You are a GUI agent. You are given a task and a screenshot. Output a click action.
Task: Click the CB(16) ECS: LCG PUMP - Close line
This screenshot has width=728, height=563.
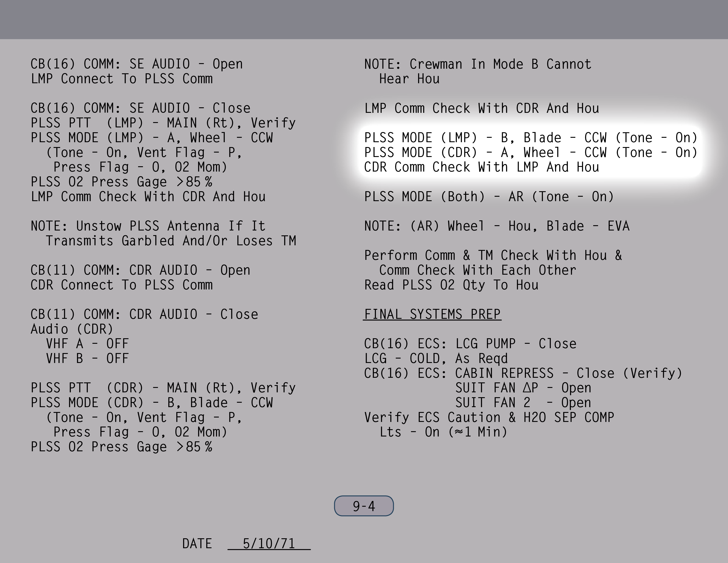coord(470,344)
